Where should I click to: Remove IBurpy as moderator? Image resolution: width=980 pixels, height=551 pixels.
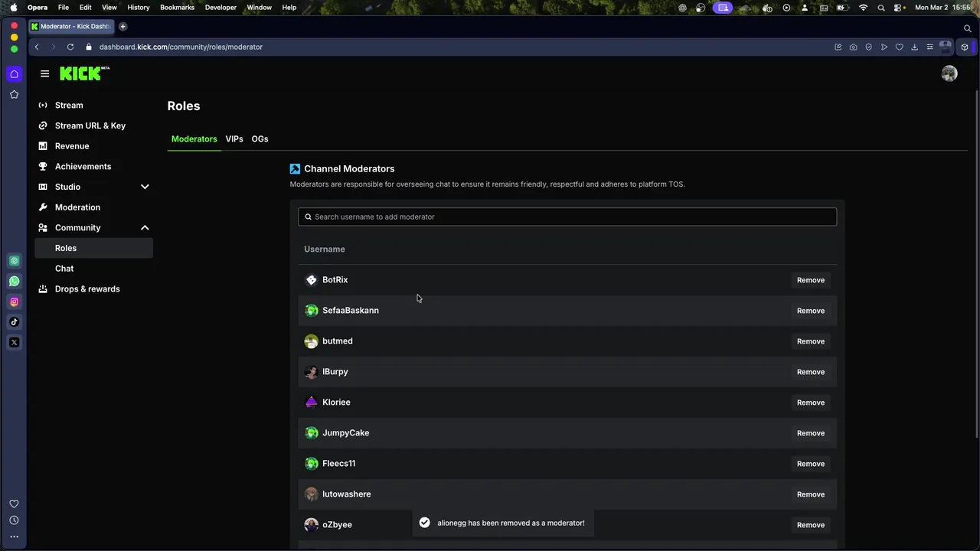pyautogui.click(x=811, y=372)
